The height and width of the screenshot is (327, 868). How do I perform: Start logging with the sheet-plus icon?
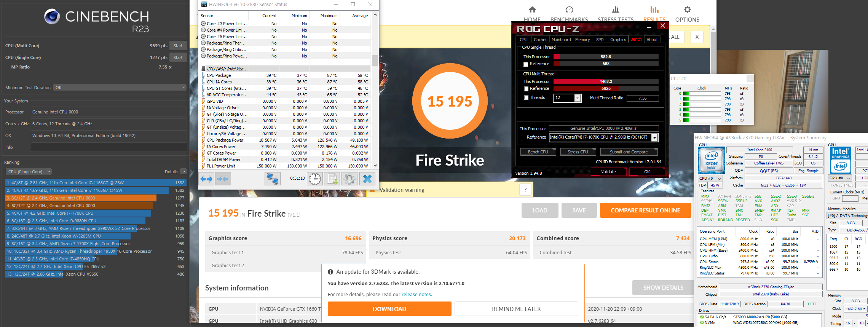332,179
